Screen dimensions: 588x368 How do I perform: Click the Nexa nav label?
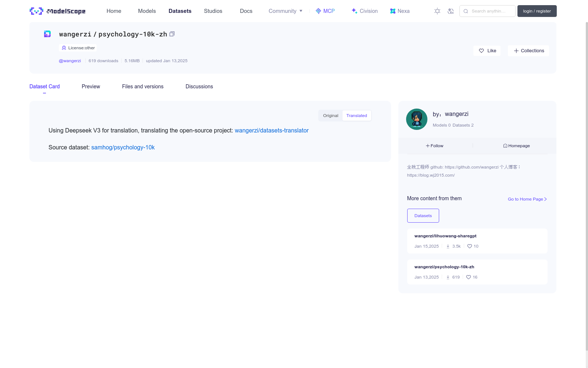pyautogui.click(x=404, y=11)
